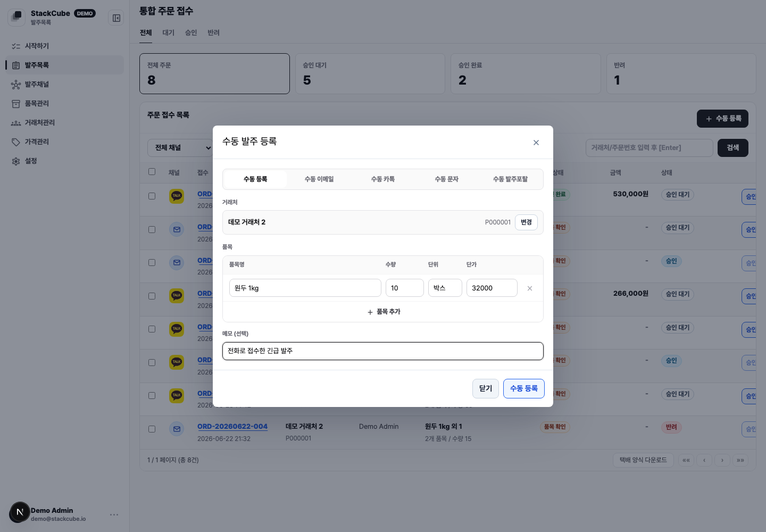
Task: Focus the 단위 field showing 박스
Action: point(445,288)
